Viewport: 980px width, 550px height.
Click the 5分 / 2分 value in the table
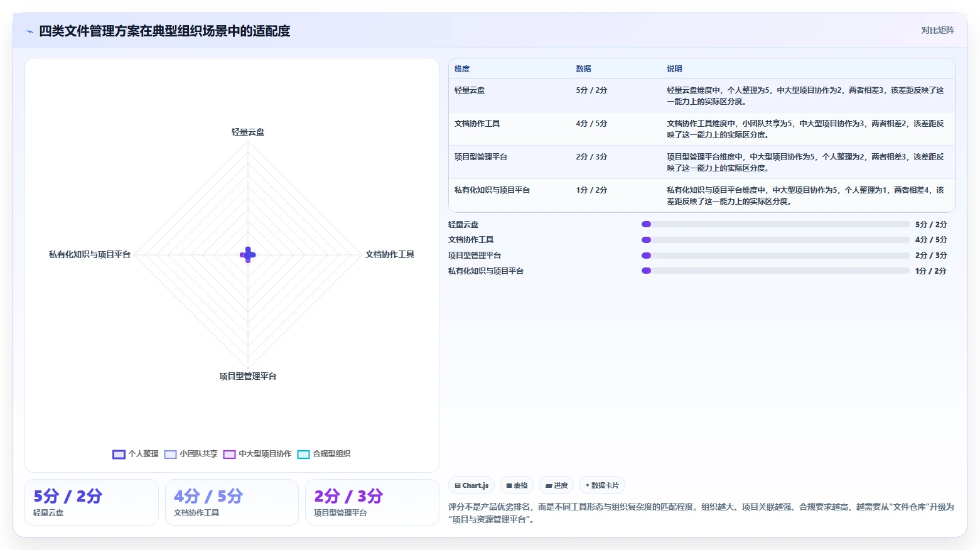tap(591, 90)
